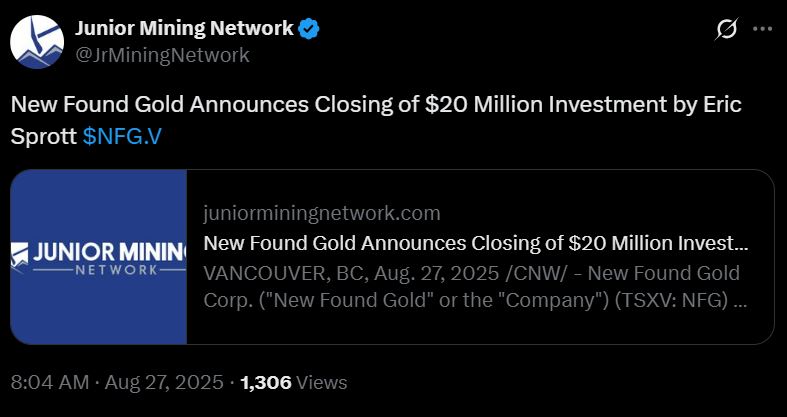This screenshot has height=417, width=787.
Task: Open Grok explain-this-post icon
Action: point(726,30)
